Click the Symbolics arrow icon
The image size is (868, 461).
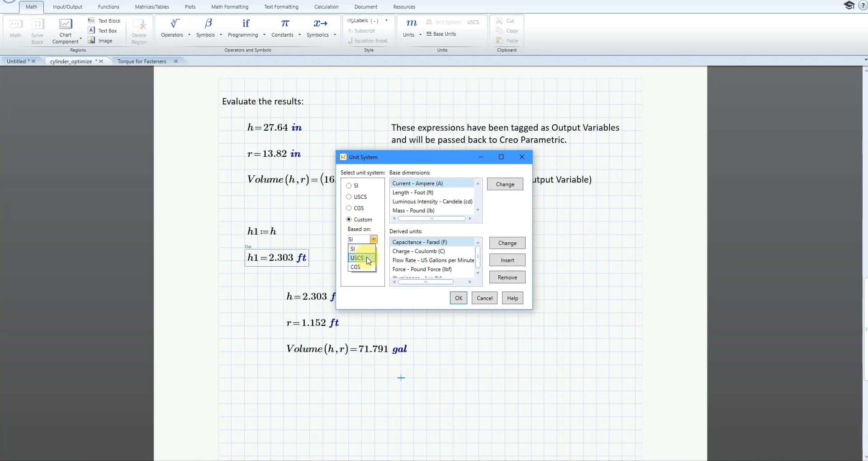(320, 24)
